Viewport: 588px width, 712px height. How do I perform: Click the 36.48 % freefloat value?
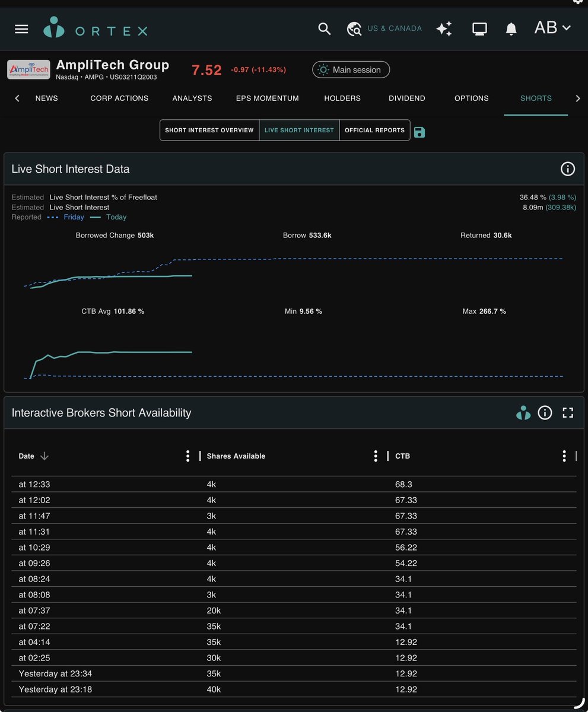tap(533, 197)
